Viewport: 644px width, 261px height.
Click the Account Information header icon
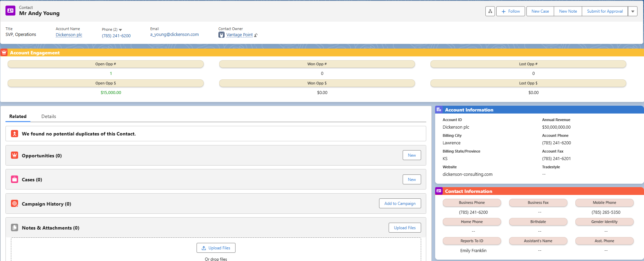click(x=439, y=109)
